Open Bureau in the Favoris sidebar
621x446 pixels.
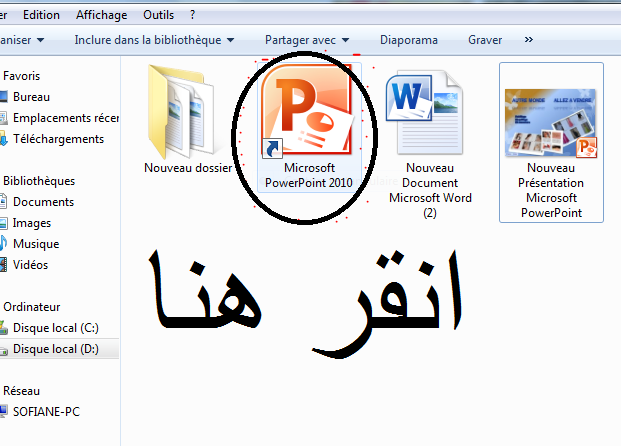(31, 97)
